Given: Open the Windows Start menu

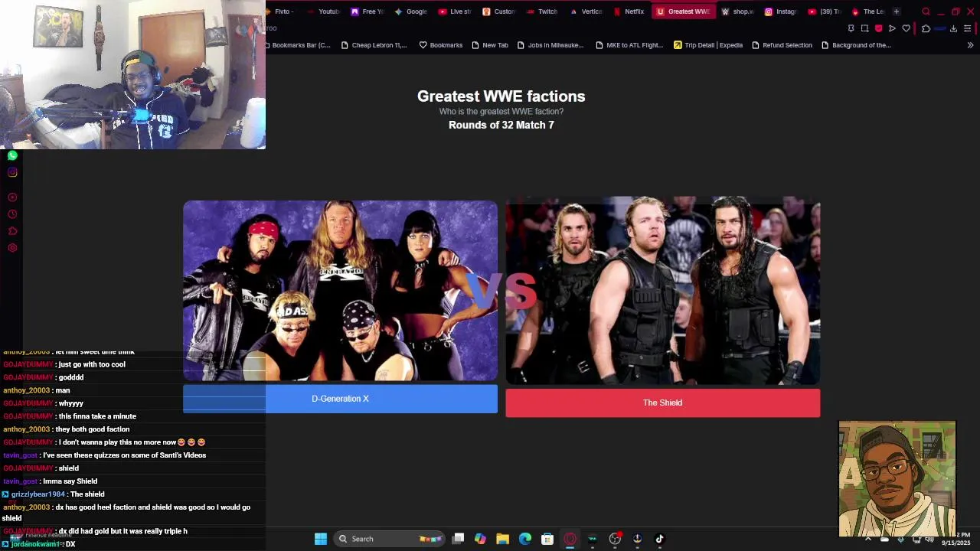Looking at the screenshot, I should (321, 539).
